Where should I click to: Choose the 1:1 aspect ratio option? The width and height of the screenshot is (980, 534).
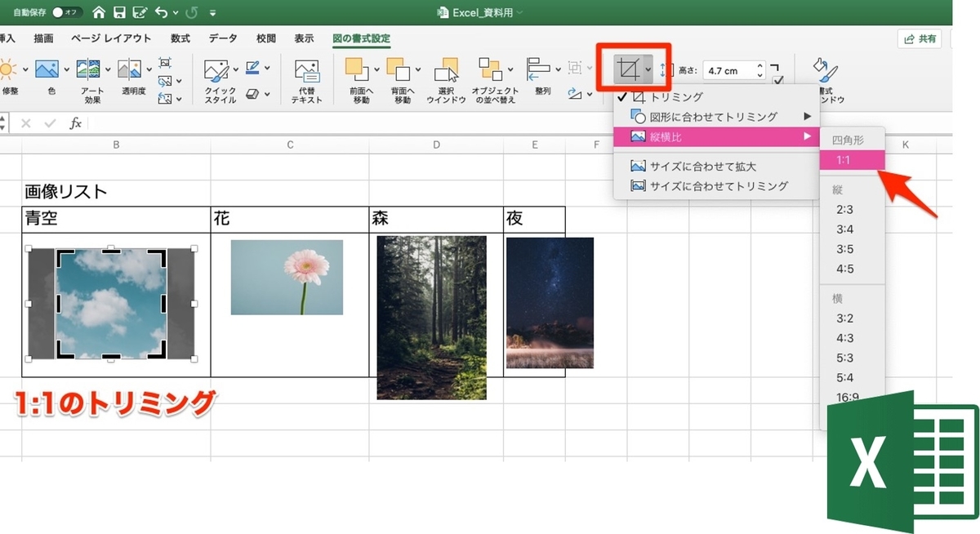click(x=852, y=161)
